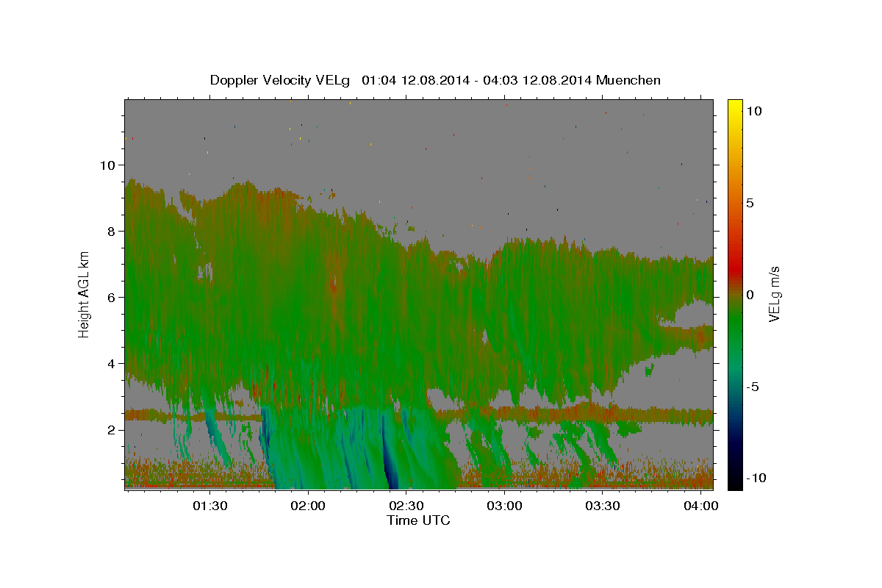Click the 03:30 time tick label

(x=603, y=506)
